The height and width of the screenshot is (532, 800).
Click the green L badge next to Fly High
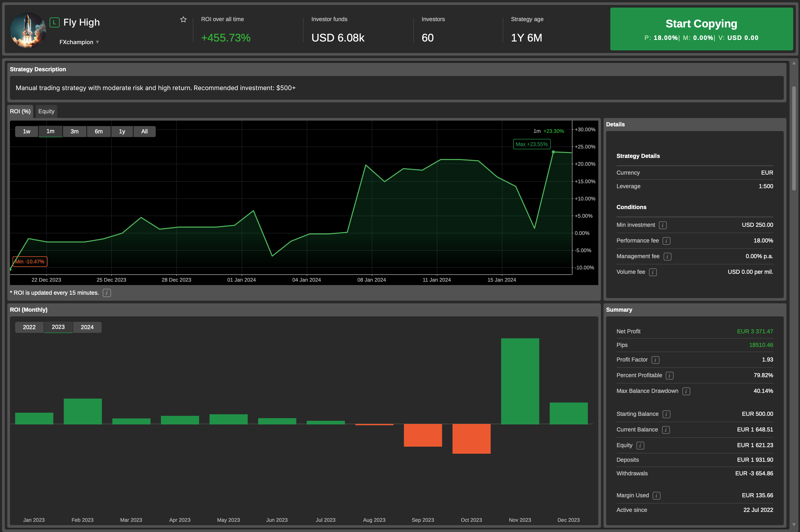pyautogui.click(x=54, y=22)
